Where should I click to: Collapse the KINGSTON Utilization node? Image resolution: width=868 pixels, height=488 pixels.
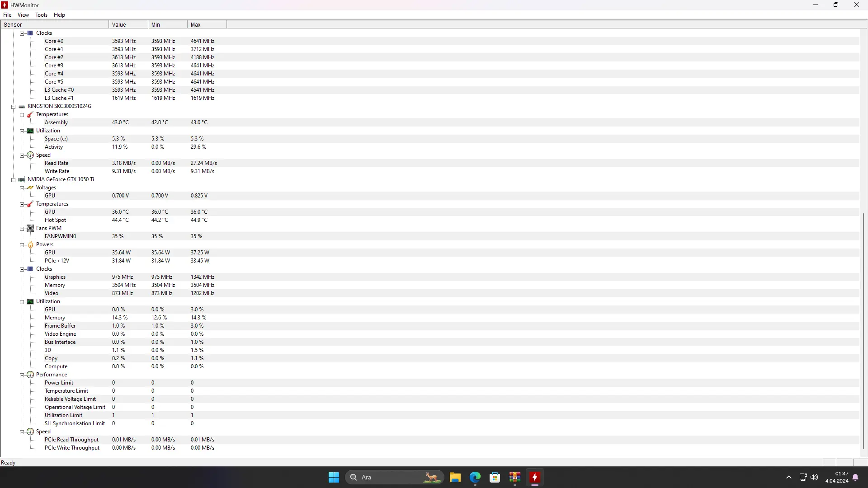coord(22,131)
